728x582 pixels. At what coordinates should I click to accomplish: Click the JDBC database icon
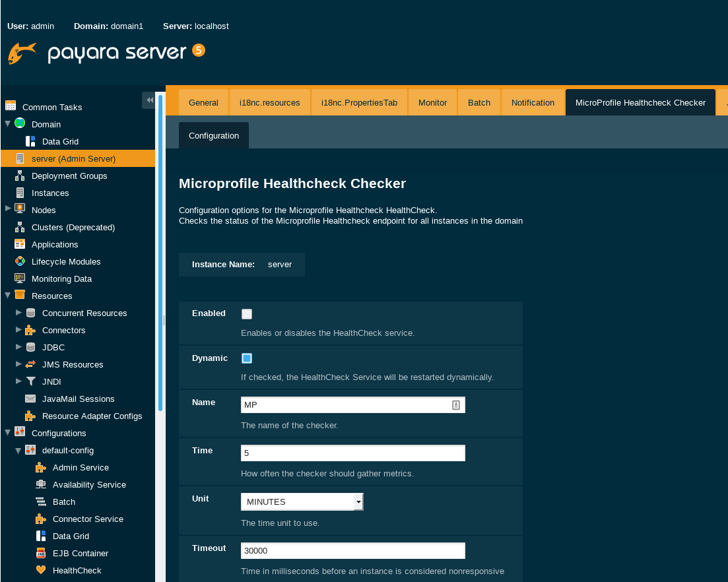pos(30,347)
